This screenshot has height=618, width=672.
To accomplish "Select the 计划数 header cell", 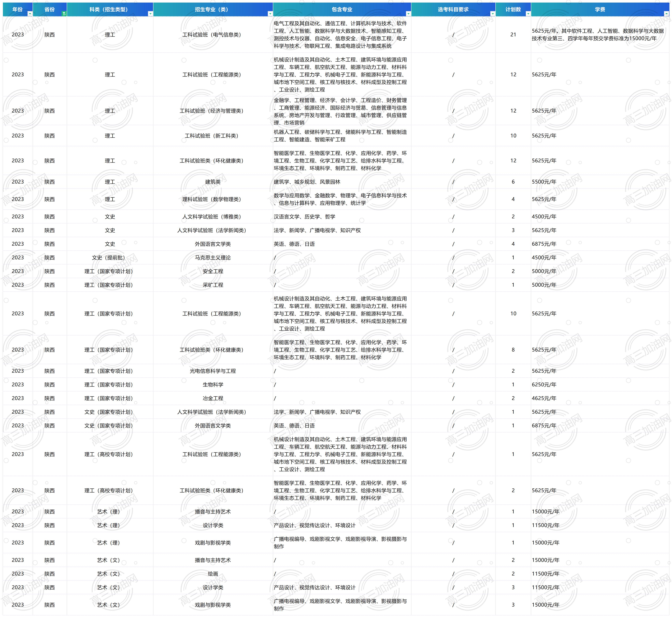I will [513, 9].
